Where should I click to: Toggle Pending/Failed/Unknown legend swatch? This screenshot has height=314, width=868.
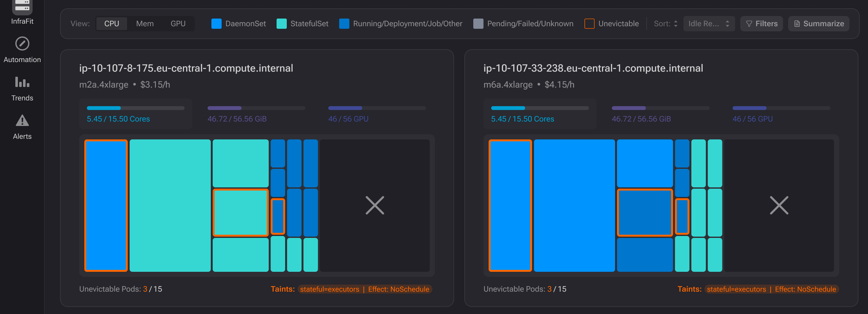click(x=478, y=24)
